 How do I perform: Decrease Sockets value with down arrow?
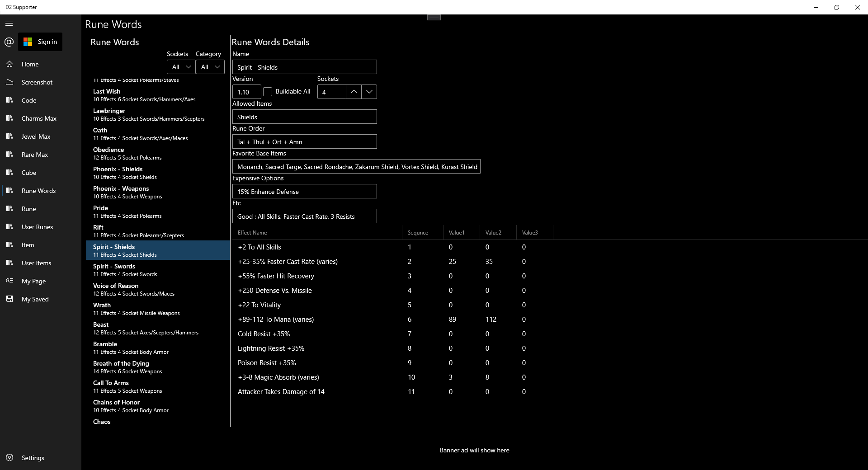coord(369,92)
